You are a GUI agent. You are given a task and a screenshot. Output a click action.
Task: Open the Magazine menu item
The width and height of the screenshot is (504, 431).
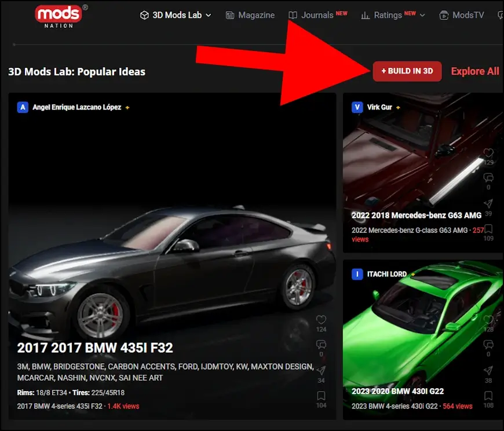(x=250, y=15)
